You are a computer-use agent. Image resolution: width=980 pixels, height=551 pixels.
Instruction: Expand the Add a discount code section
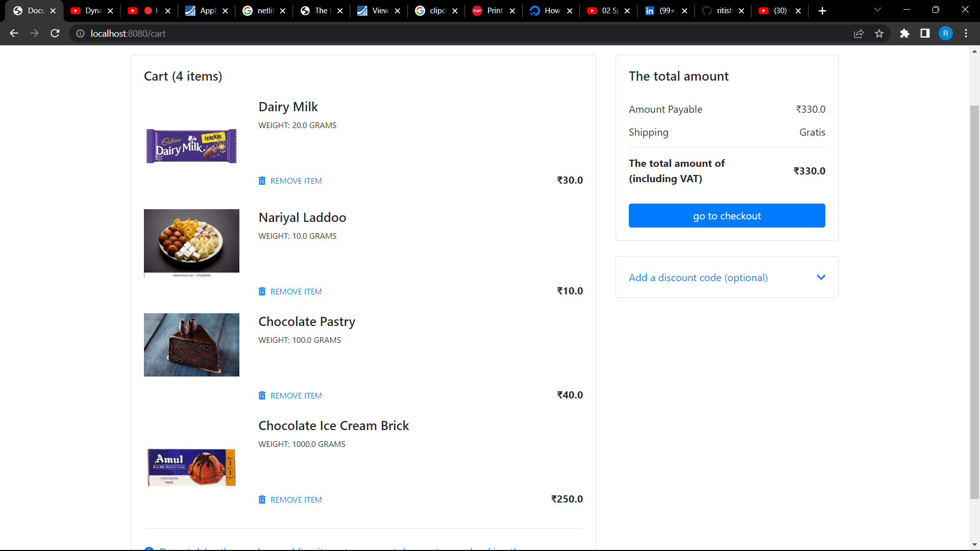821,277
